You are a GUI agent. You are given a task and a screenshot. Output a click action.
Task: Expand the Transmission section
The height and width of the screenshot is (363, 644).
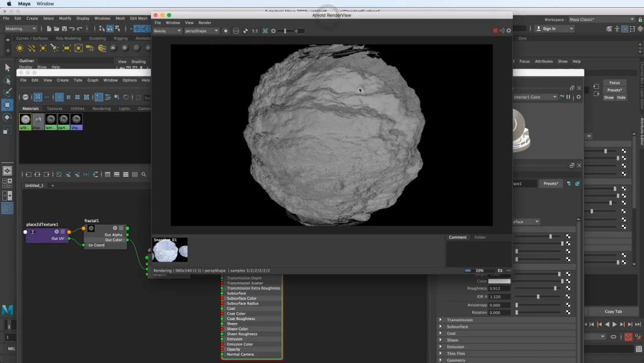pos(459,320)
